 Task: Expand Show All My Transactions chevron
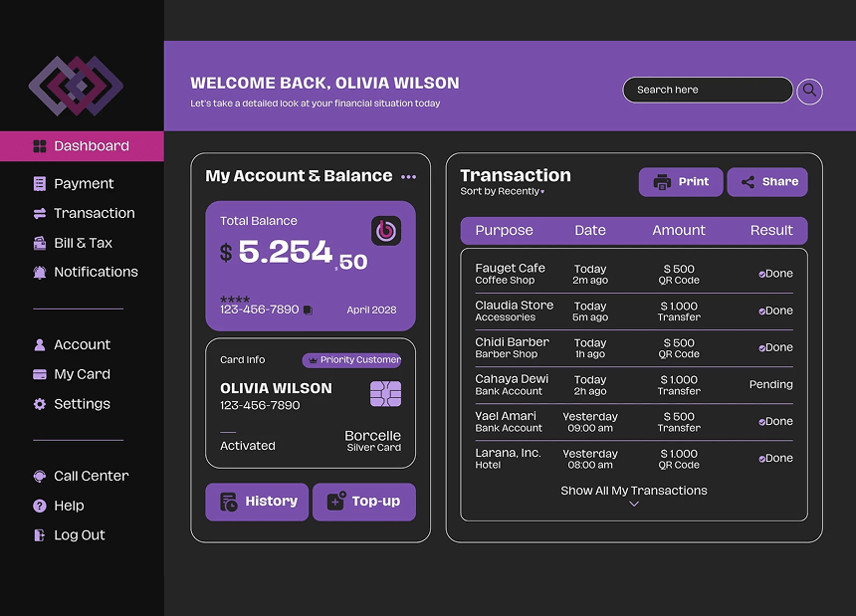click(634, 503)
